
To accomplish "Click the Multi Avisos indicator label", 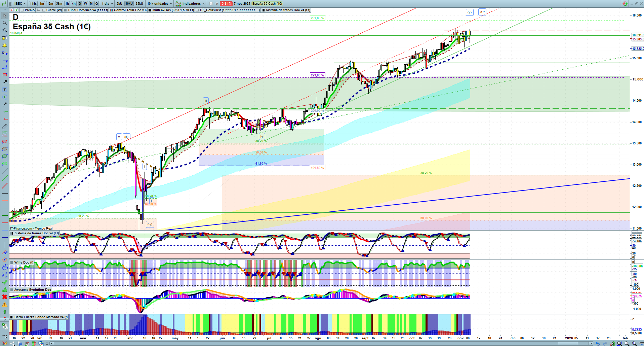I will pos(173,10).
